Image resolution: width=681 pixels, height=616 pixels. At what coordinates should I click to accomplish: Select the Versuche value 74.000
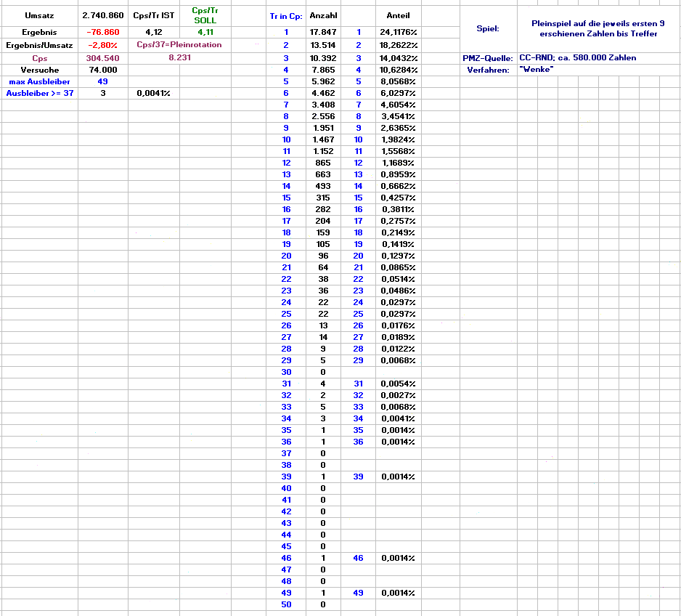pyautogui.click(x=103, y=70)
